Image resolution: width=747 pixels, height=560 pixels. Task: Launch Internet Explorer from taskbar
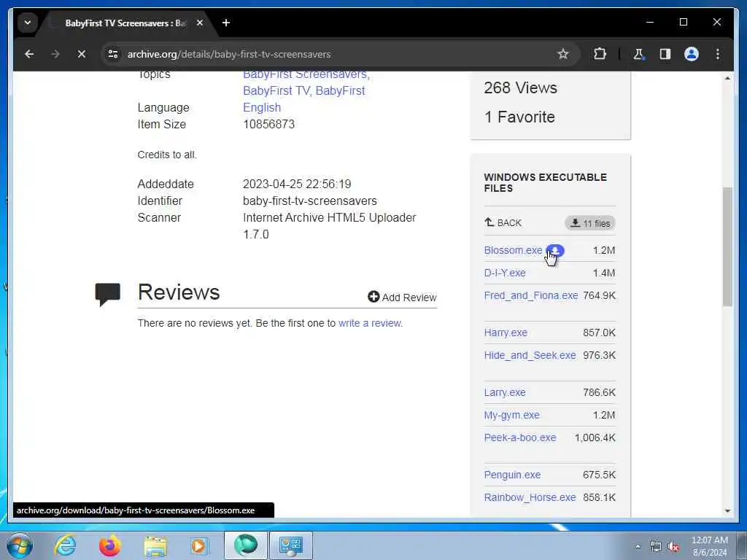pos(65,545)
